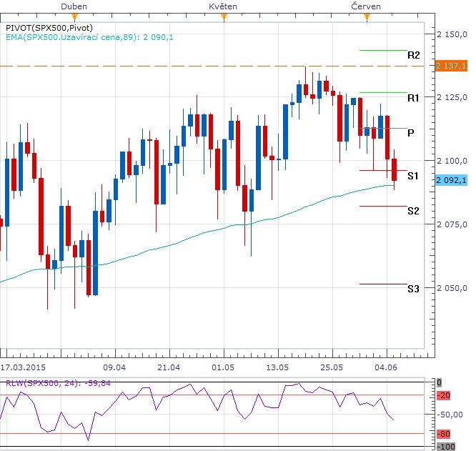Click the 2 100,0 price axis value
This screenshot has width=476, height=451.
[x=452, y=161]
